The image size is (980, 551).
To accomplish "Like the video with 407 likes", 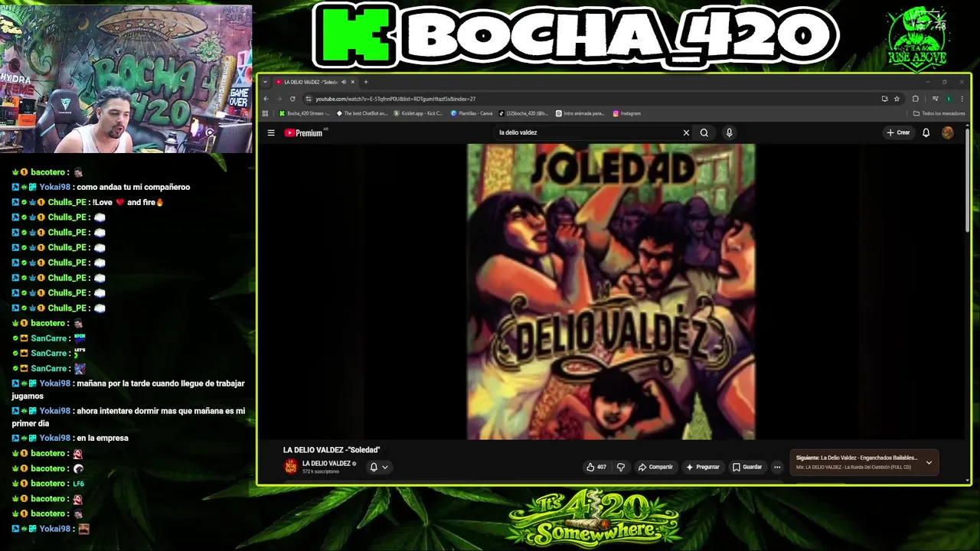I will point(596,467).
